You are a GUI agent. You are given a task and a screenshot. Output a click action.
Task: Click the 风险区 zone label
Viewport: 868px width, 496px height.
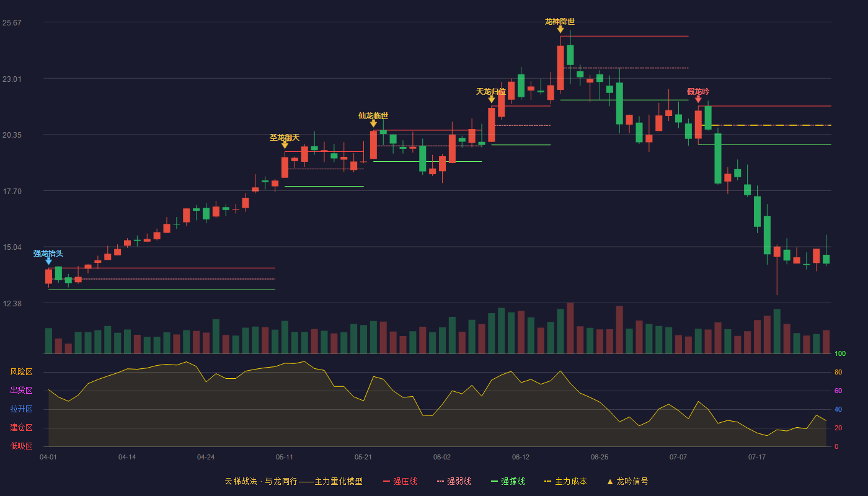point(21,372)
